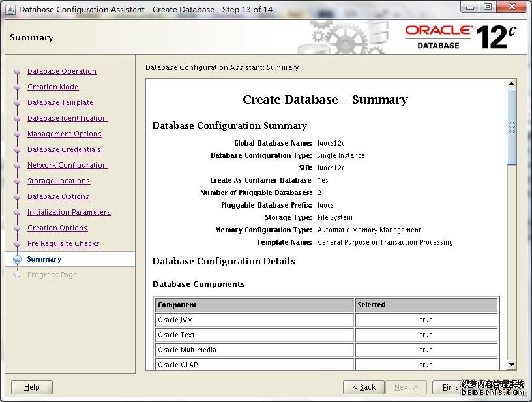Open Database Identification step

tap(67, 119)
